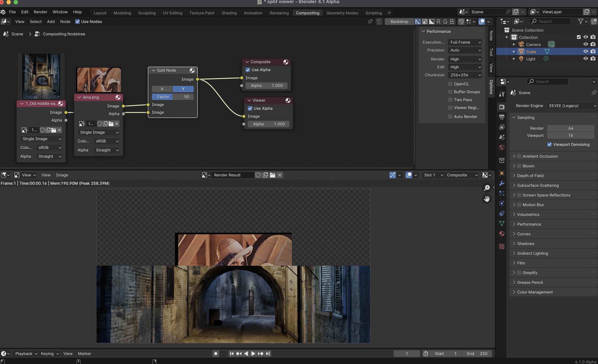Enable the Two Pass checkbox
This screenshot has height=364, width=598.
(x=450, y=100)
